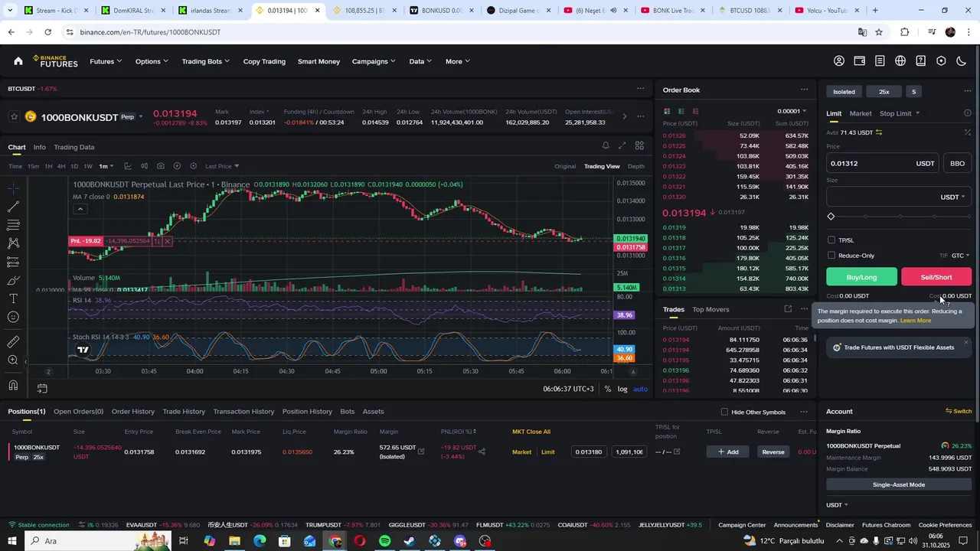This screenshot has height=551, width=980.
Task: Check Hide Other Symbols
Action: 724,412
